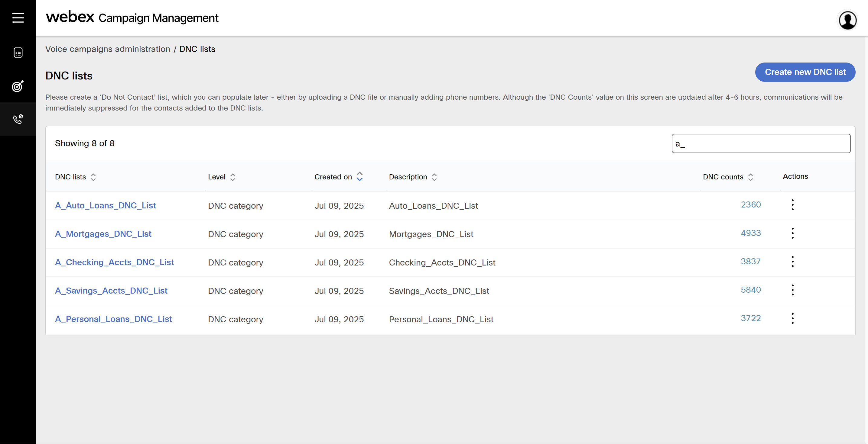Open actions menu for A_Personal_Loans_DNC_List
Screen dimensions: 868x444
click(792, 318)
